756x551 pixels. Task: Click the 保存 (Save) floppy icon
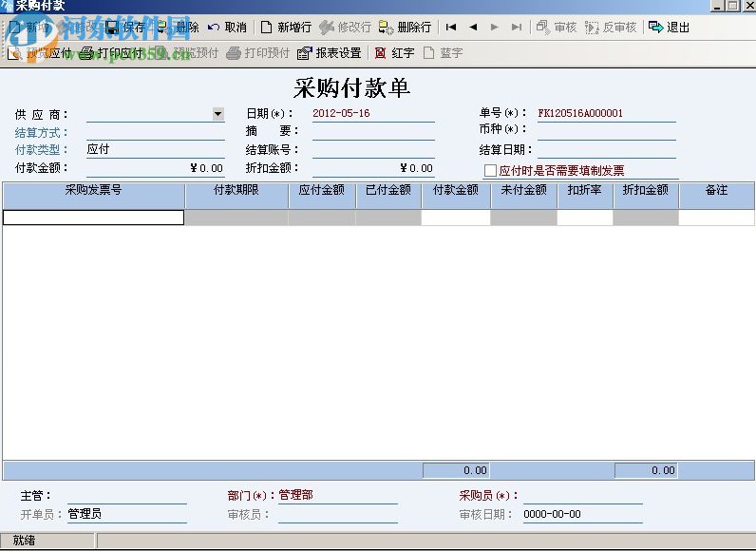[x=112, y=27]
